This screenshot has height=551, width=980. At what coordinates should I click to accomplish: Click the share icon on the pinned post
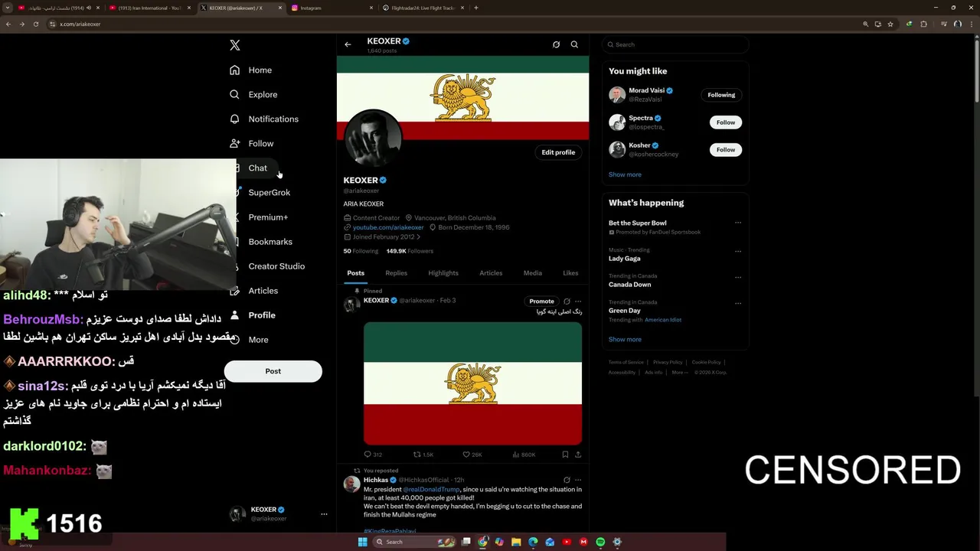[x=578, y=455]
